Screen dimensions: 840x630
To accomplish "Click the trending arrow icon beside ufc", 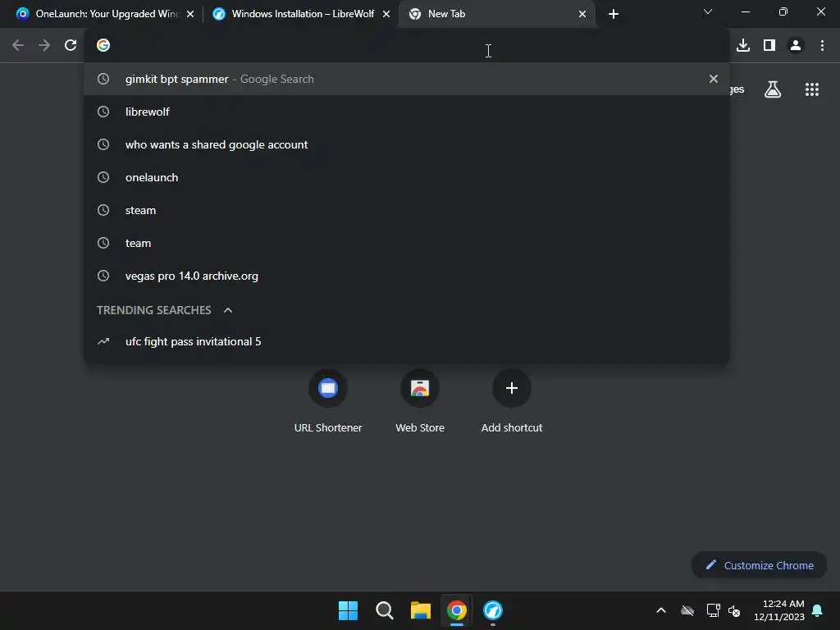I will (x=103, y=341).
